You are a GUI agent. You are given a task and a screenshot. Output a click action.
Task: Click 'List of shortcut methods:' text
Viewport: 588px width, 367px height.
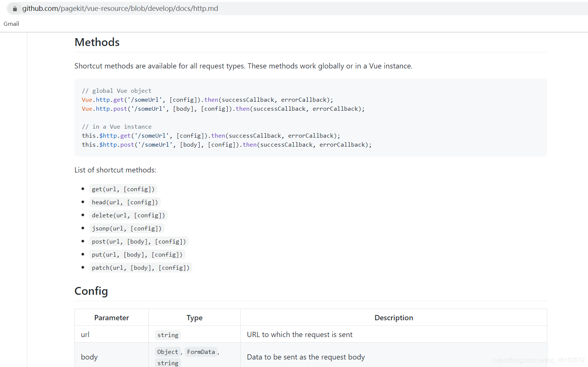pos(115,170)
